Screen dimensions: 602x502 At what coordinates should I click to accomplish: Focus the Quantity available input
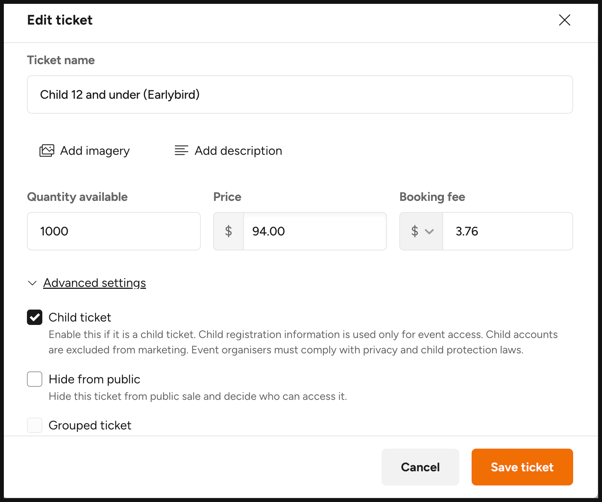[114, 231]
